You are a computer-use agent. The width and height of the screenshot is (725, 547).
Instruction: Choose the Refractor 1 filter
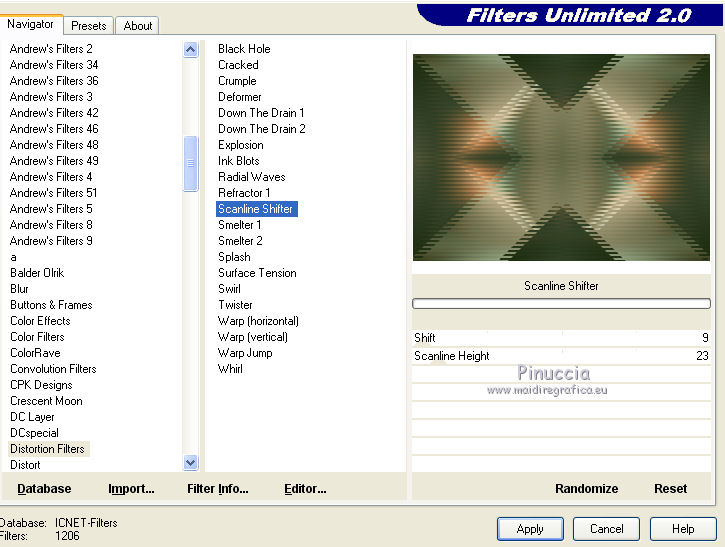(x=244, y=193)
